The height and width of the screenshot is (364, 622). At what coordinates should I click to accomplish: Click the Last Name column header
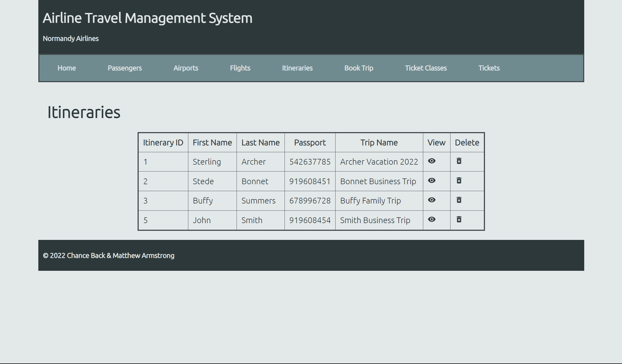tap(261, 143)
